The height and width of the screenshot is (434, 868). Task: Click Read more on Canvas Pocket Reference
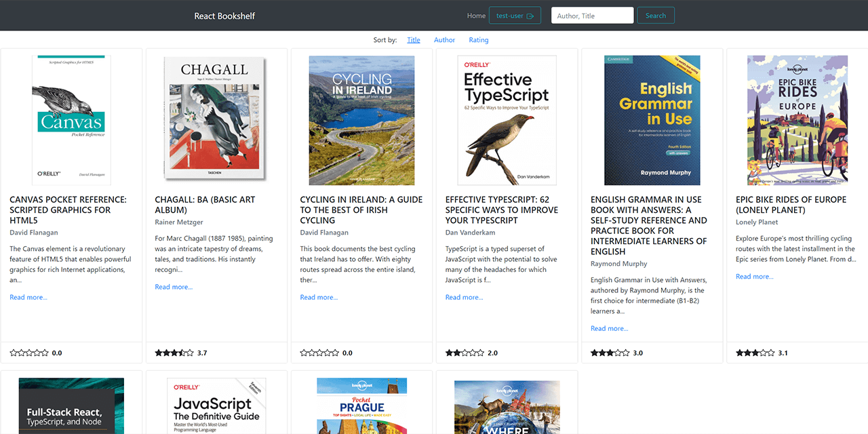[x=28, y=296]
